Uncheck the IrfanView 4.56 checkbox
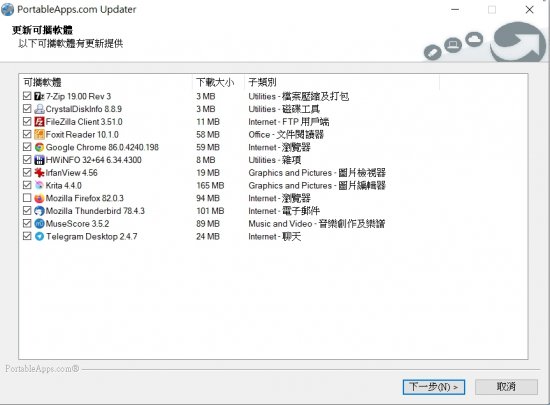The width and height of the screenshot is (550, 405). (x=27, y=172)
